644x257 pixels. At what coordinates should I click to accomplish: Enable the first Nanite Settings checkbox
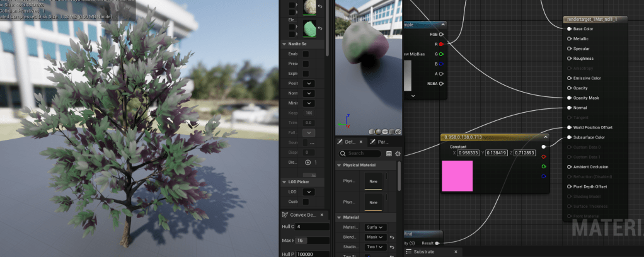click(306, 55)
